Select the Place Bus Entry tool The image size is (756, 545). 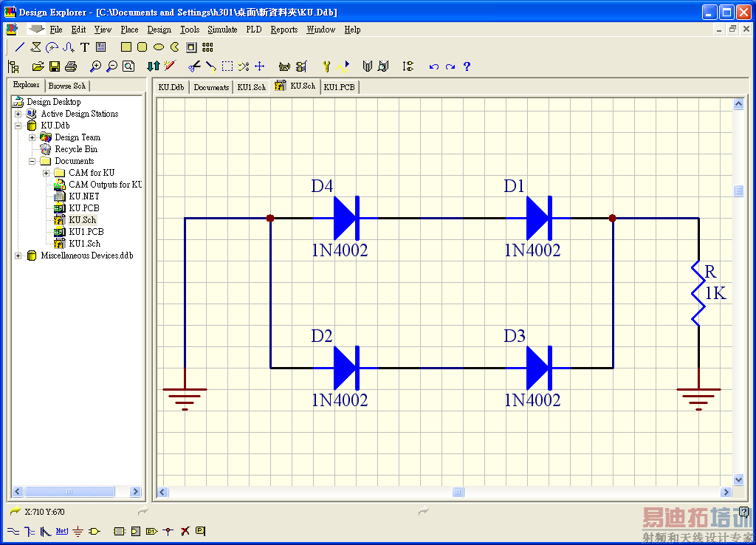[46, 532]
